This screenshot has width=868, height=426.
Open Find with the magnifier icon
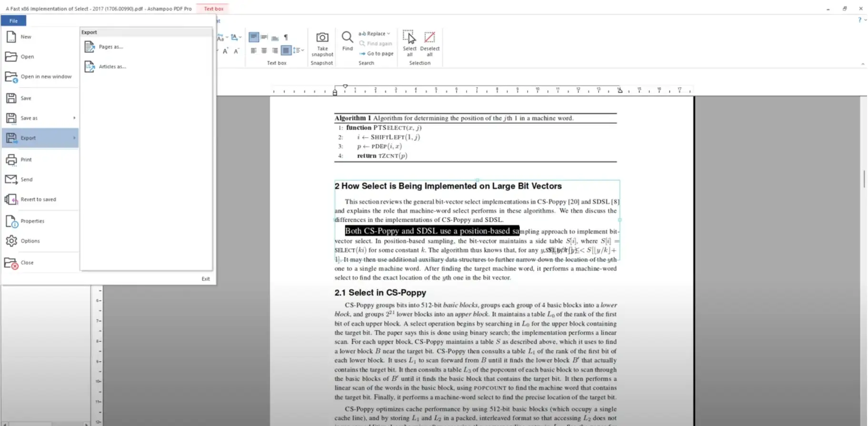click(x=347, y=37)
